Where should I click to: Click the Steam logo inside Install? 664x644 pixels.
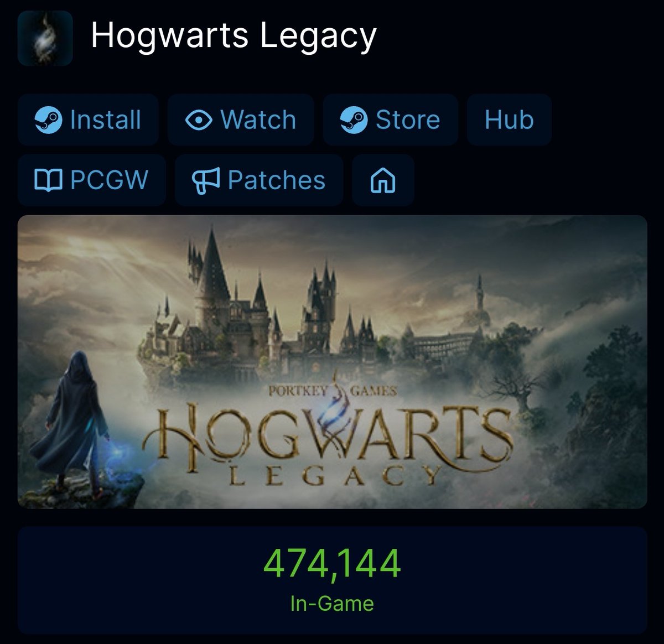pos(48,120)
